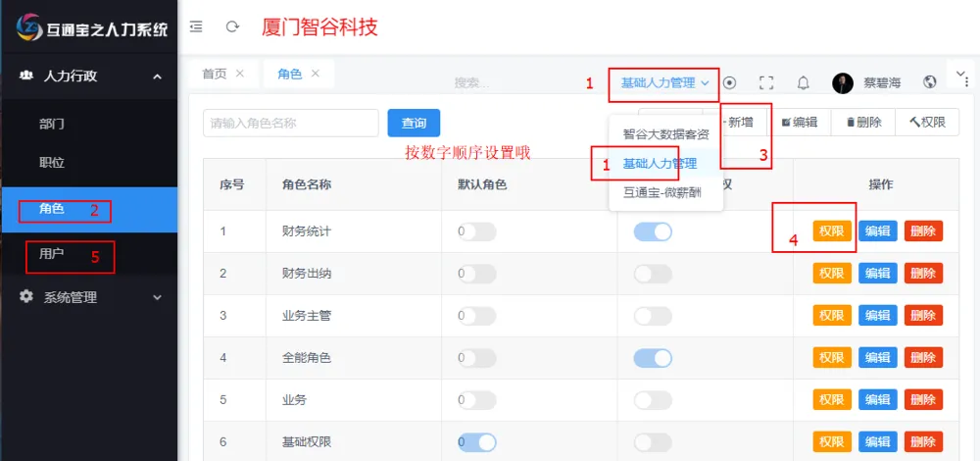The height and width of the screenshot is (461, 980).
Task: Close the 首页 tab with its X
Action: (x=240, y=74)
